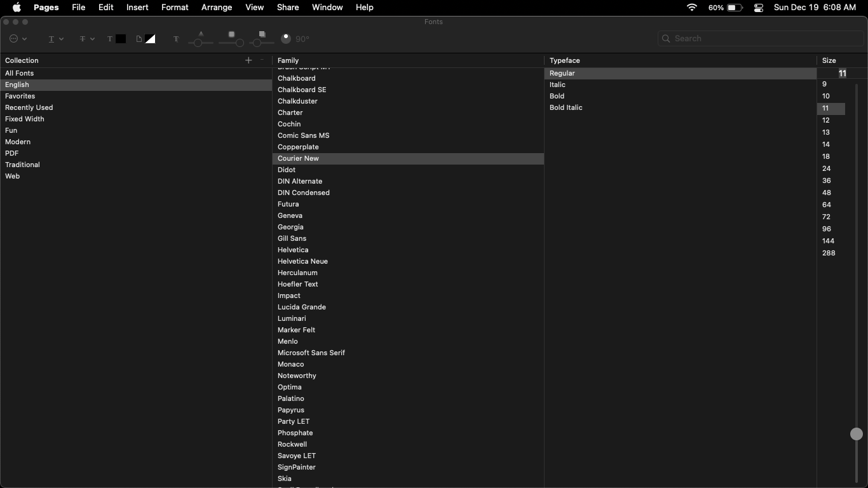This screenshot has width=868, height=488.
Task: Open the text strikethrough options dropdown
Action: click(x=87, y=39)
